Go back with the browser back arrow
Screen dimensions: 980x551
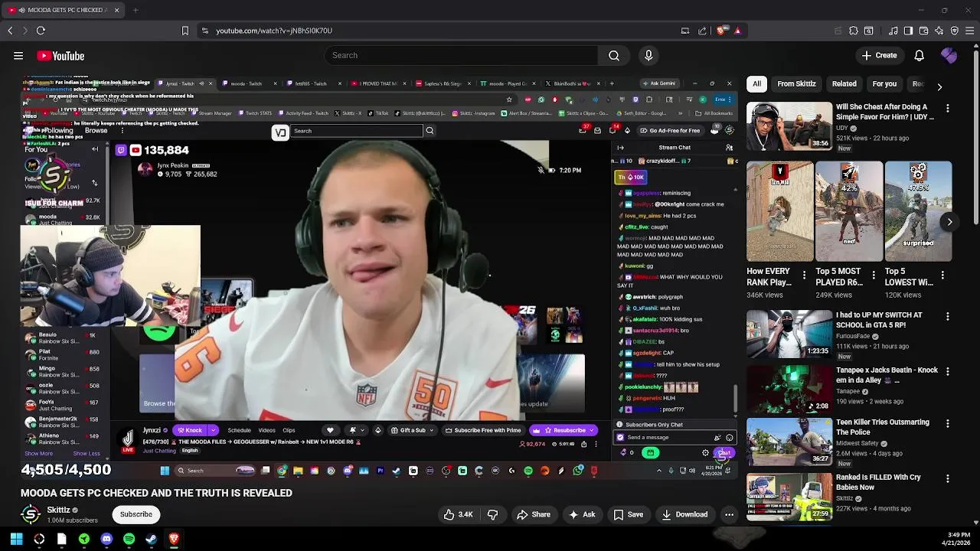click(x=10, y=31)
